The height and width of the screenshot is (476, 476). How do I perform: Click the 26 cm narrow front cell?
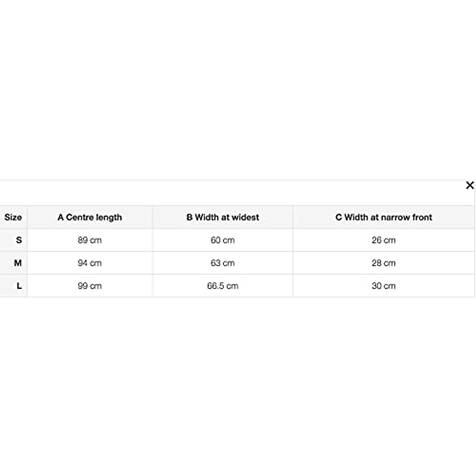click(384, 240)
